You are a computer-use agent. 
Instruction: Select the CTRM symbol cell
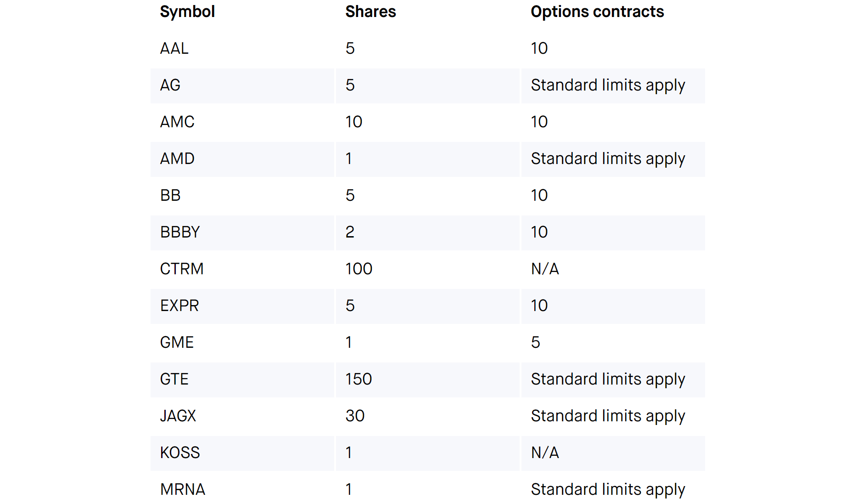pos(182,269)
